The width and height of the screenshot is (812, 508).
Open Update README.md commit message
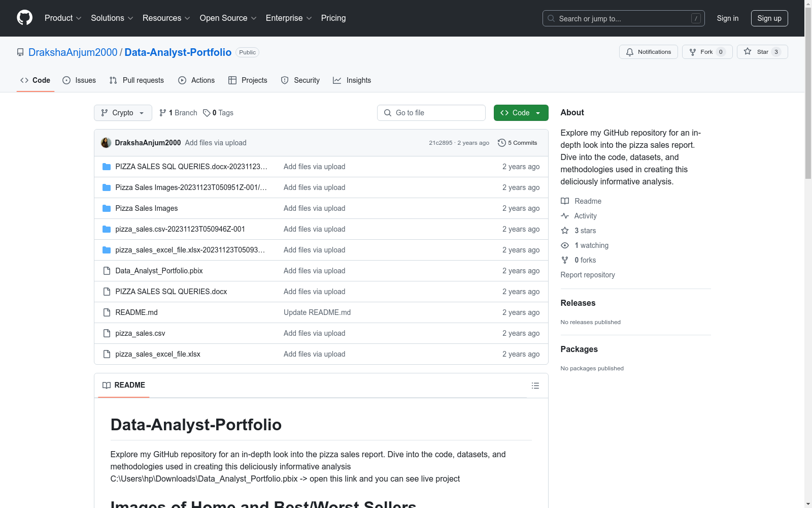[x=317, y=312]
